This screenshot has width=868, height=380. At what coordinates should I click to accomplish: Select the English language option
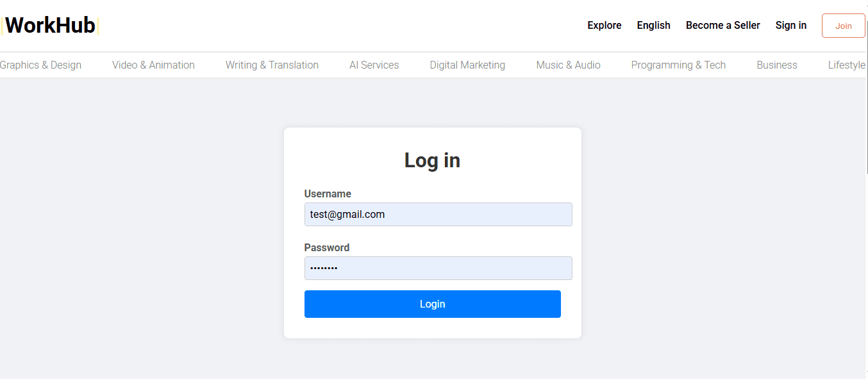(x=653, y=25)
